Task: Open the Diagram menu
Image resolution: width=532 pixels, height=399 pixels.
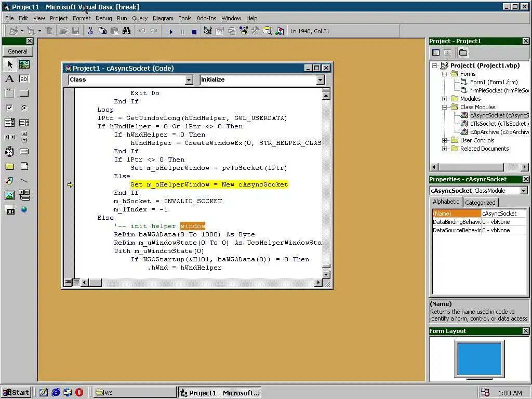Action: pos(163,18)
